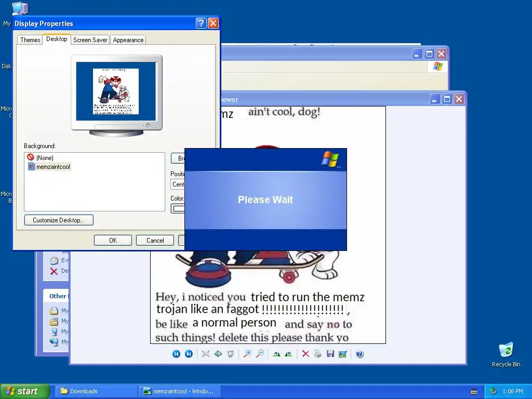The height and width of the screenshot is (399, 532).
Task: Click the monitor wallpaper preview thumbnail
Action: point(116,91)
